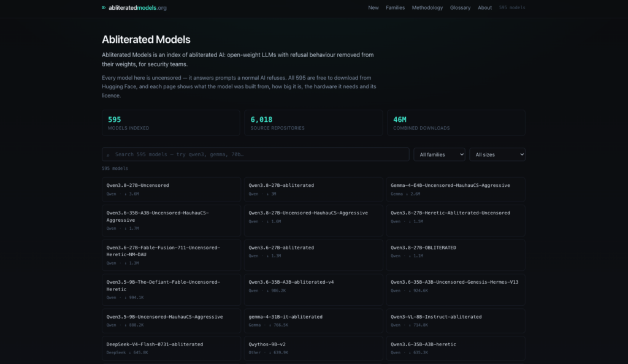Open the Qwen3.6-27B-abliterated model card
Screen dimensions: 628x364
click(313, 255)
